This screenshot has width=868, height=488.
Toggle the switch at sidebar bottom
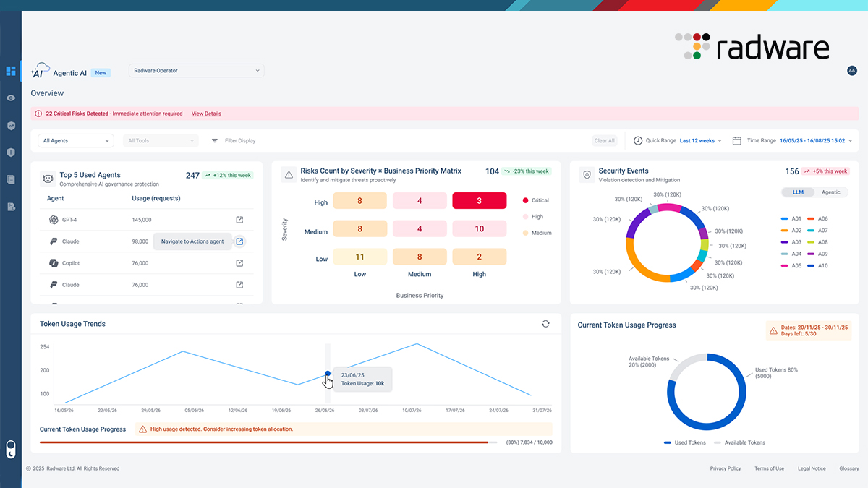11,449
